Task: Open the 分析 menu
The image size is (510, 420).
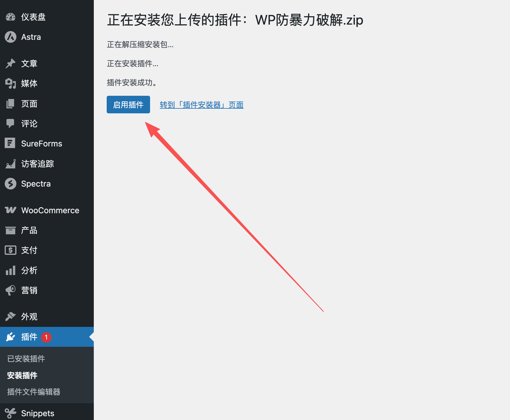Action: [29, 270]
